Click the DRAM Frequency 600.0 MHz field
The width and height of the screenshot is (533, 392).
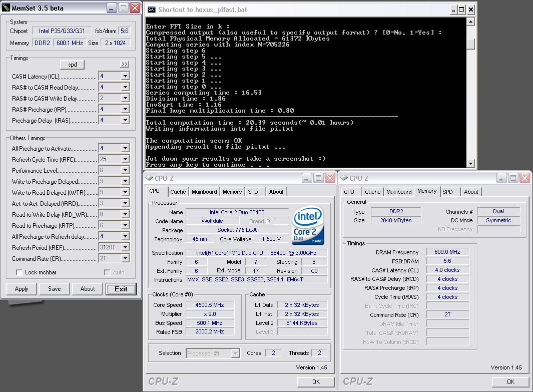(447, 252)
